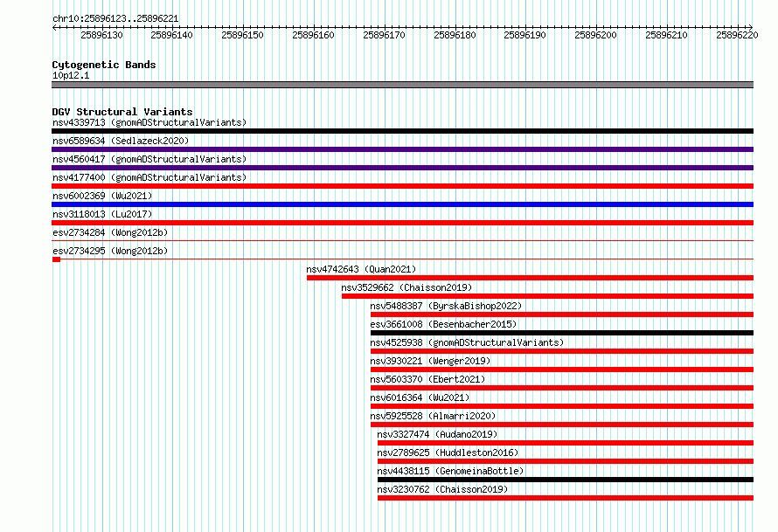
Task: Click ruler position 25896150
Action: [243, 35]
